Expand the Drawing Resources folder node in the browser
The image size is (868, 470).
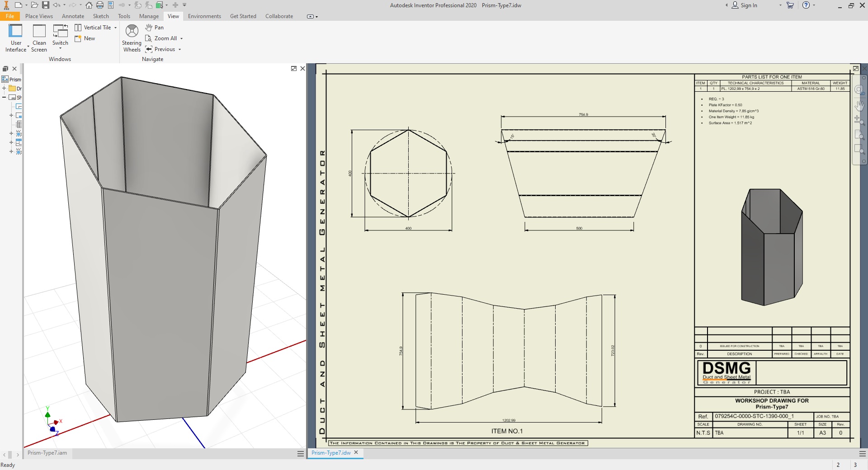coord(4,89)
